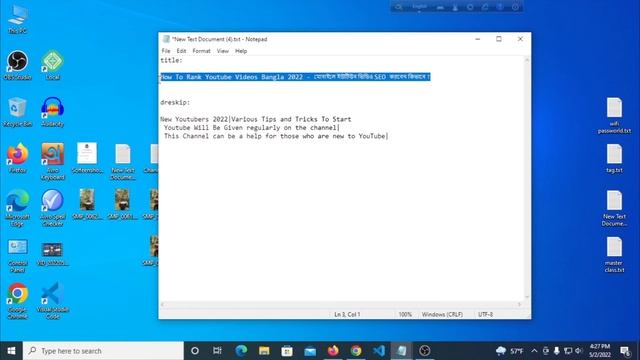Show hidden system tray icons

point(534,351)
